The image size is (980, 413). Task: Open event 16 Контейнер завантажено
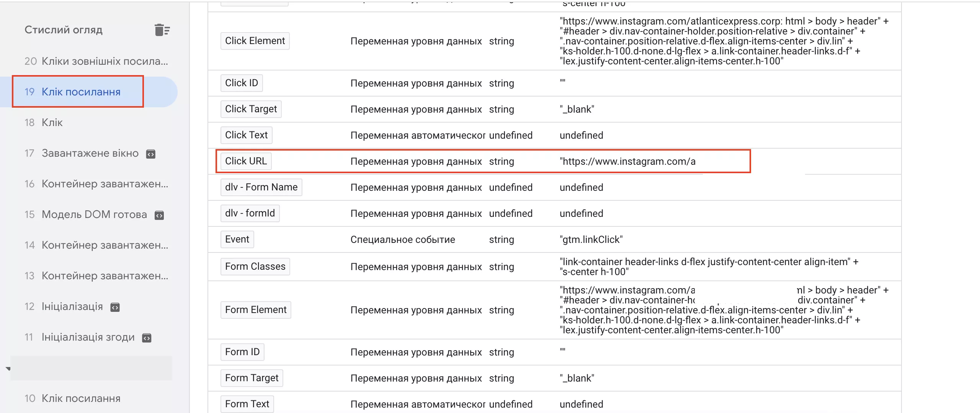96,184
